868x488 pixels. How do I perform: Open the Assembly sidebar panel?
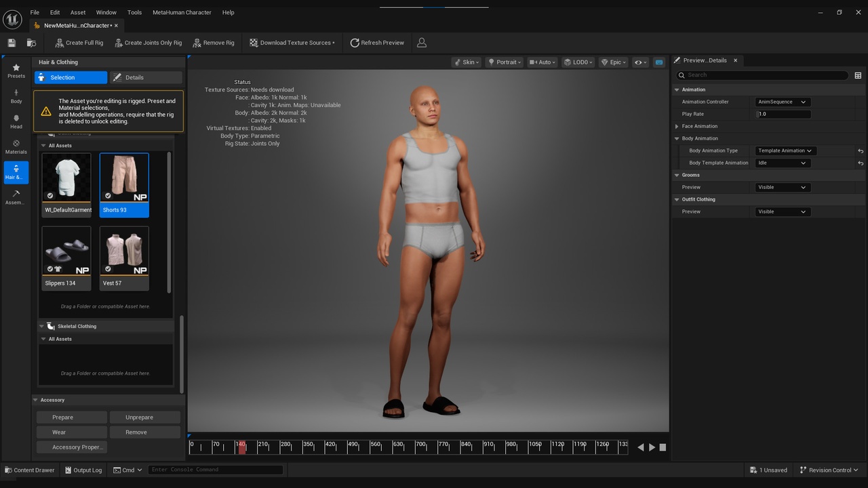click(16, 197)
